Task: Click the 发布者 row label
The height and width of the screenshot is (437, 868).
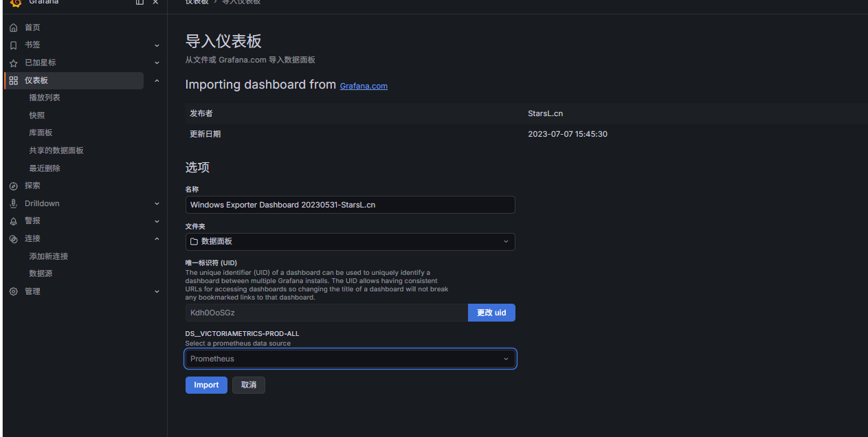Action: point(201,113)
